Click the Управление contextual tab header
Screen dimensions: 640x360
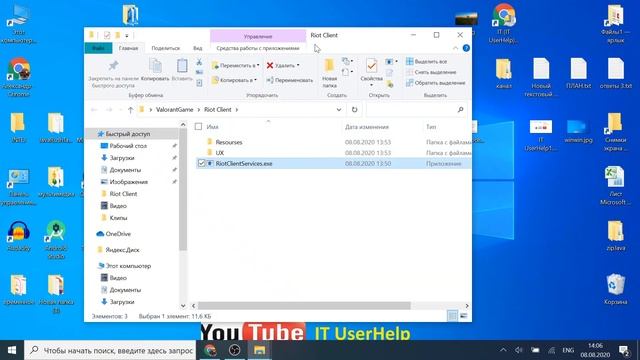258,36
